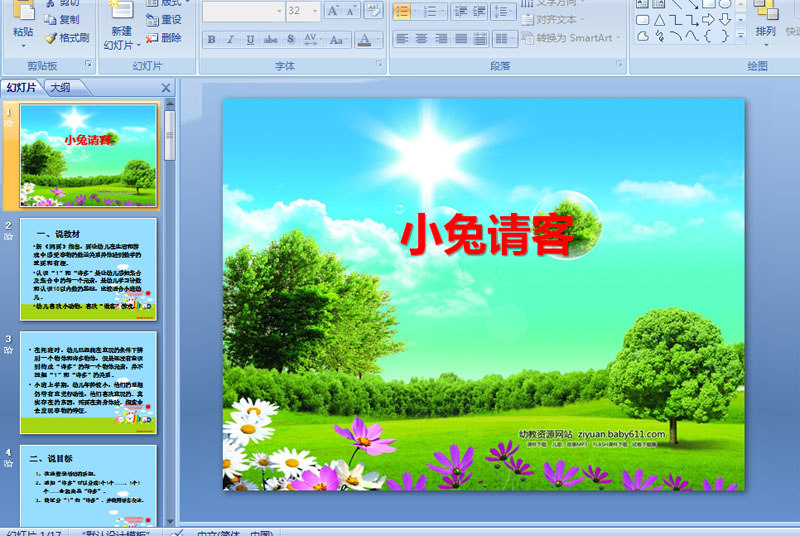The width and height of the screenshot is (800, 536).
Task: Select slide 3 thumbnail
Action: coord(88,382)
